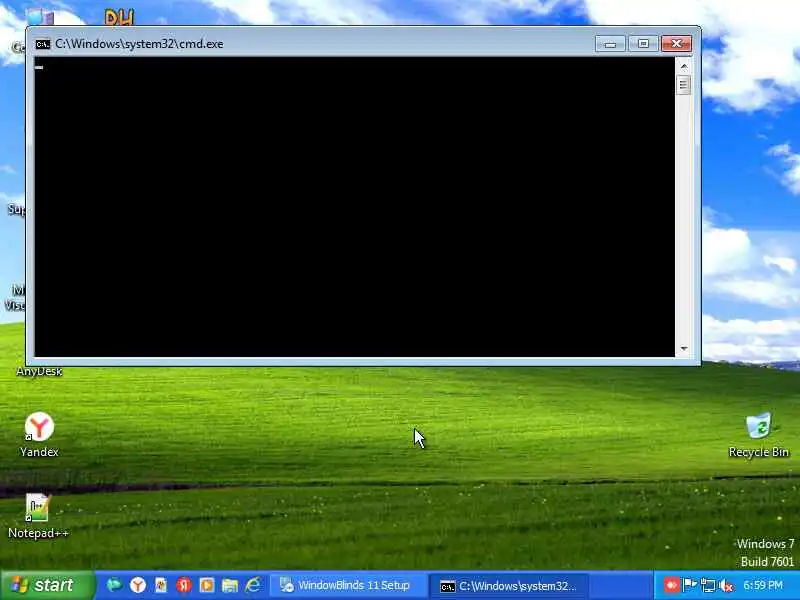Open the orange media player quick launch icon
The width and height of the screenshot is (800, 600).
pos(207,585)
